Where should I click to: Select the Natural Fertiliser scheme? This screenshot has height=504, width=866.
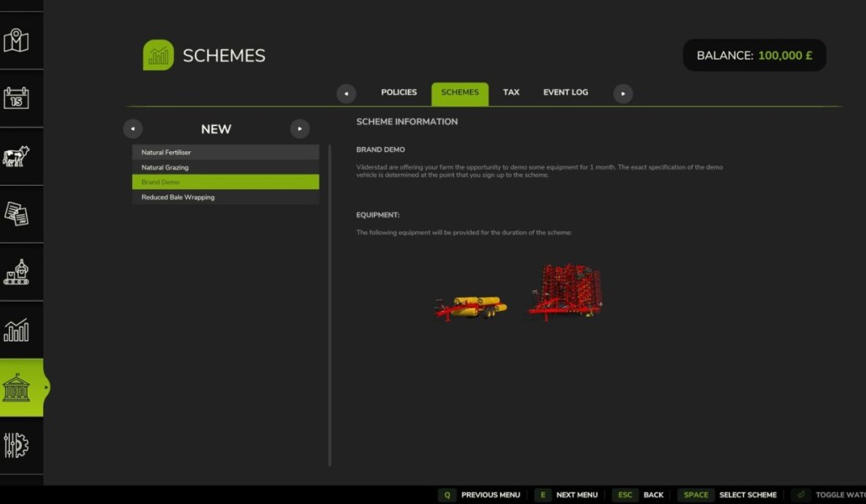225,152
